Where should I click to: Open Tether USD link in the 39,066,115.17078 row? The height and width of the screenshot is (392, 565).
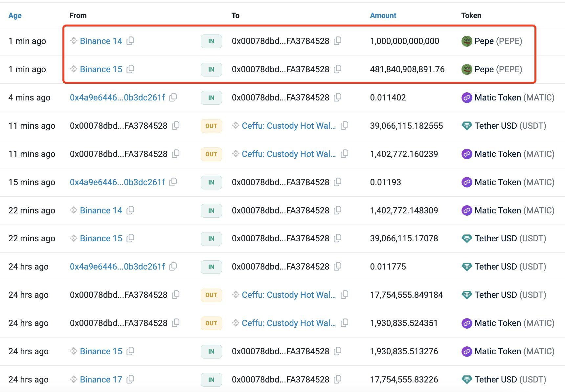point(510,238)
